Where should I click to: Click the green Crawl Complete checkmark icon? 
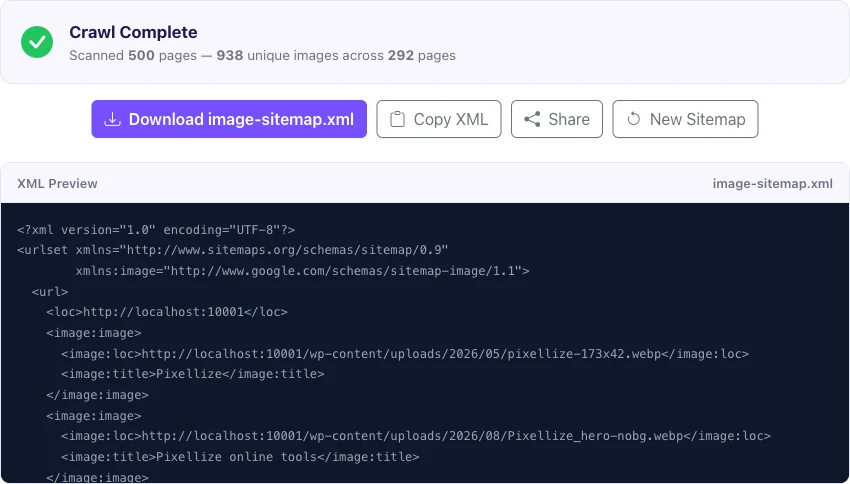coord(37,42)
